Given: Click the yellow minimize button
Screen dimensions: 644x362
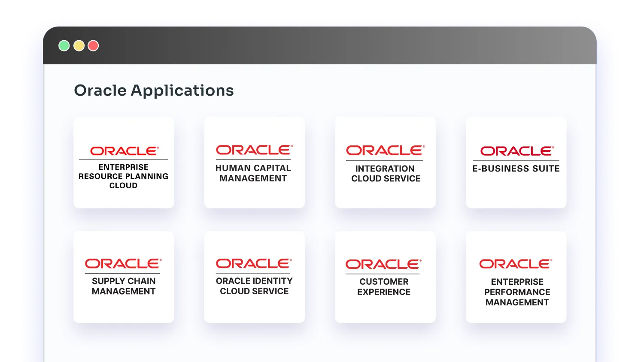Looking at the screenshot, I should point(79,45).
